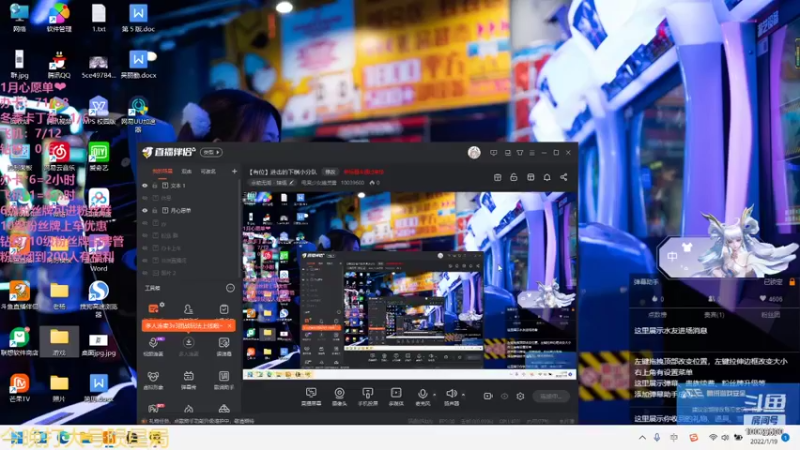
Task: Click the 修改 button beside the stream title
Action: coord(331,172)
